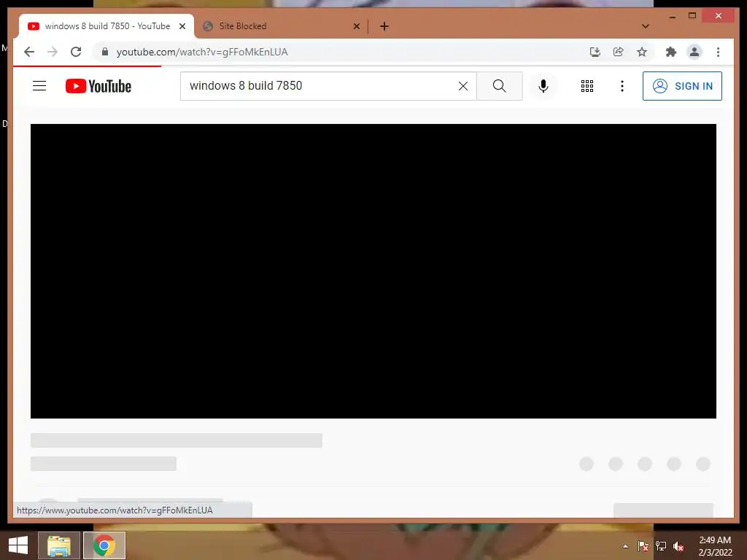Screen dimensions: 747x560
Task: Open the network tray icon
Action: [661, 546]
